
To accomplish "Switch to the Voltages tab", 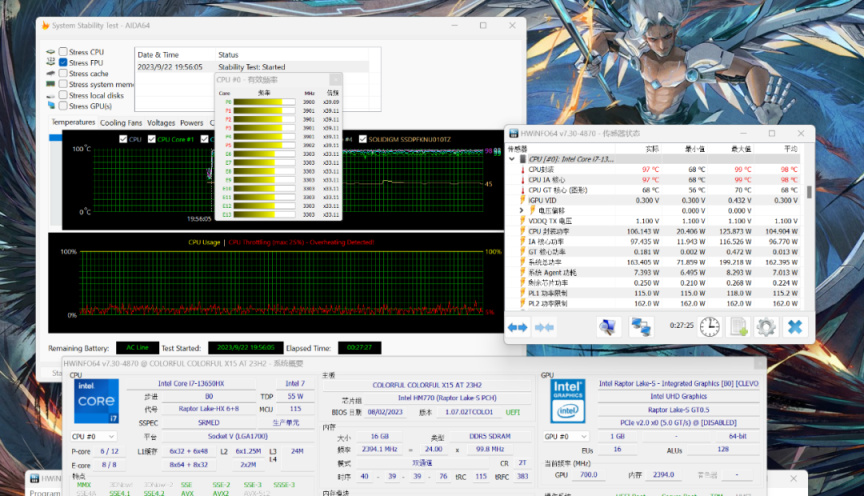I will click(x=161, y=123).
